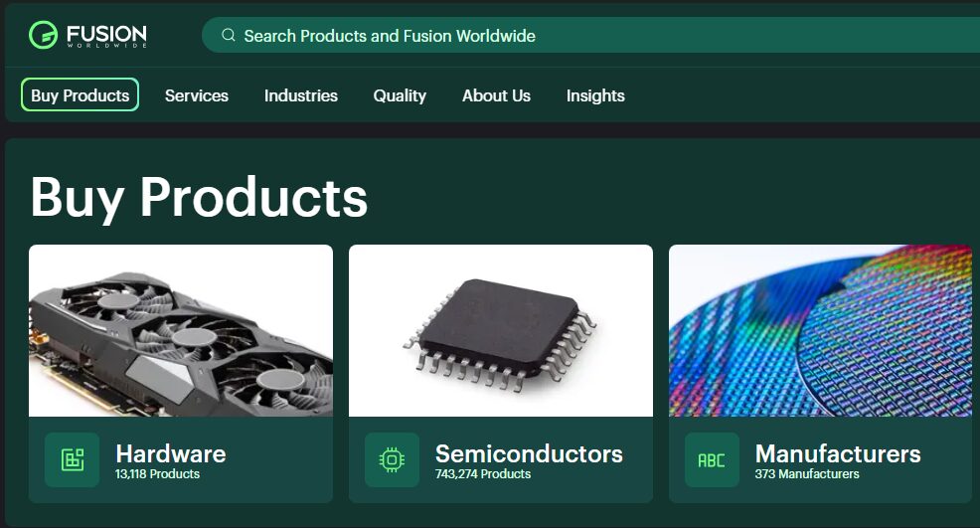Click the silicon wafer Manufacturers image
This screenshot has width=980, height=528.
(x=821, y=331)
